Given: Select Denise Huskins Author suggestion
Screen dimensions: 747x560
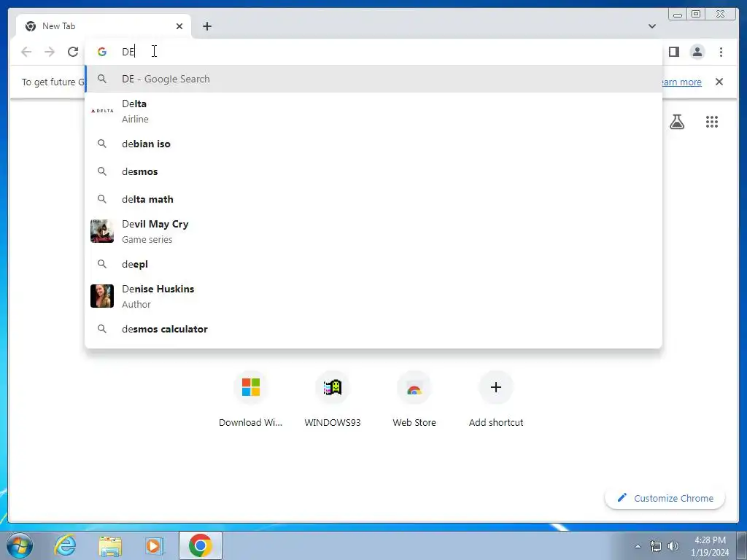Looking at the screenshot, I should tap(373, 296).
